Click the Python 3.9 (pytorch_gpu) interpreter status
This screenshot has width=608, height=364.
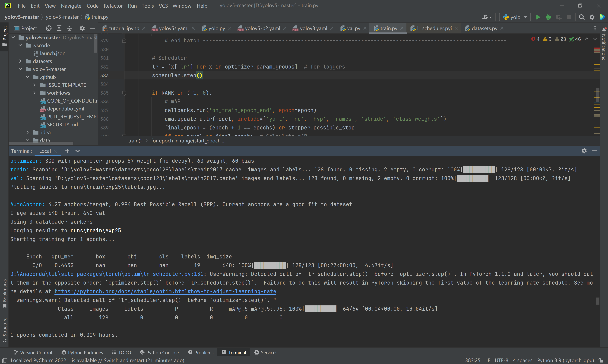click(x=566, y=360)
